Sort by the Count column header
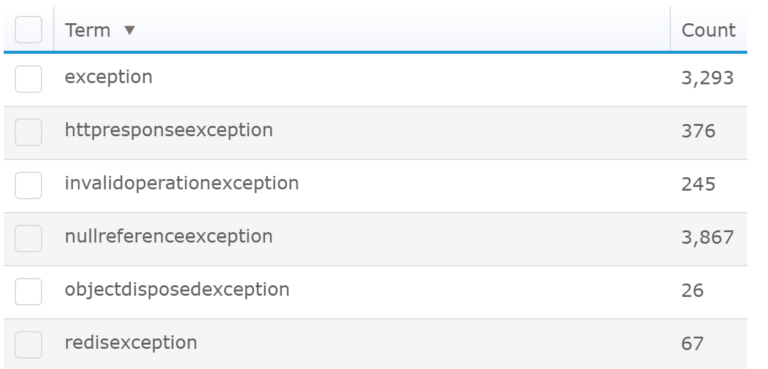Viewport: 768px width, 369px height. 708,30
